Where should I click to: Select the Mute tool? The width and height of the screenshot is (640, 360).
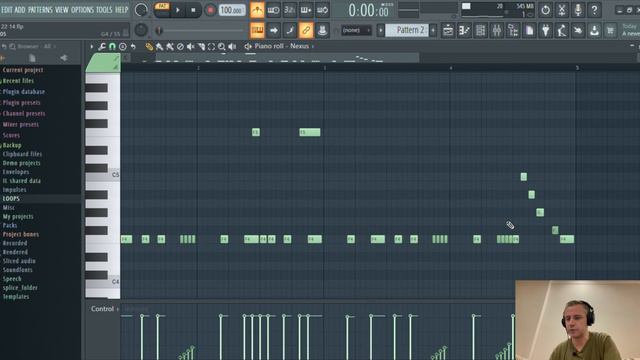coord(190,47)
